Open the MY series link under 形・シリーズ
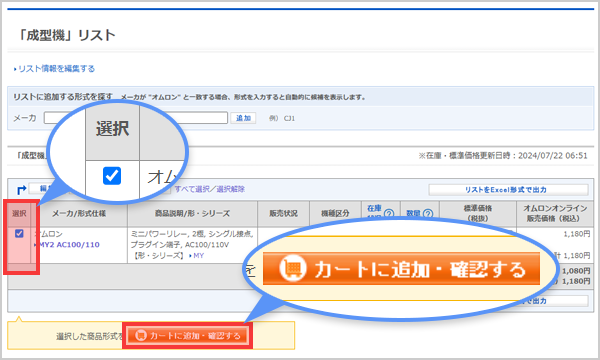Viewport: 600px width, 360px height. (x=199, y=255)
